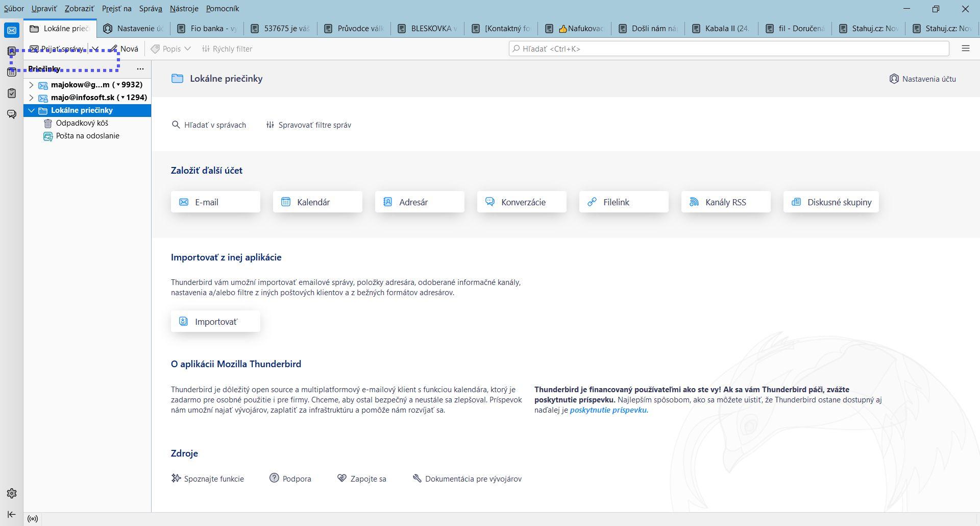Collapse the spaces toolbar
Screen dimensions: 980x526
pyautogui.click(x=12, y=514)
